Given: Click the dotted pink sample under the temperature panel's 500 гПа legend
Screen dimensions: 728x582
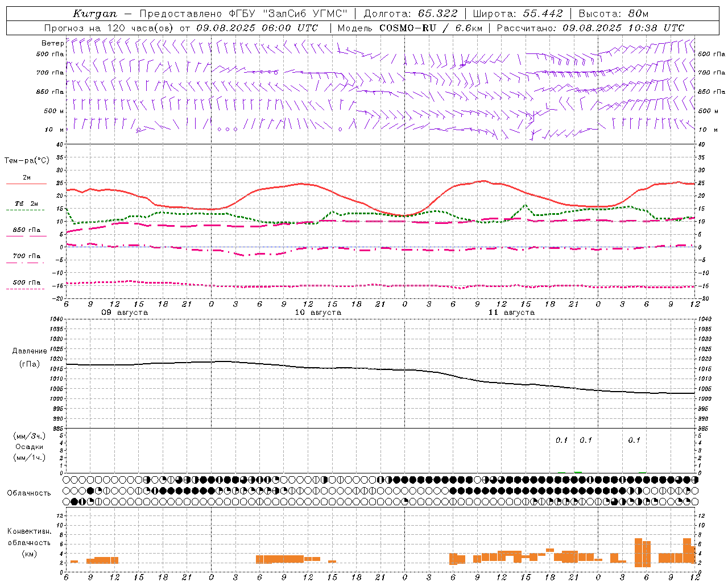Looking at the screenshot, I should point(25,289).
